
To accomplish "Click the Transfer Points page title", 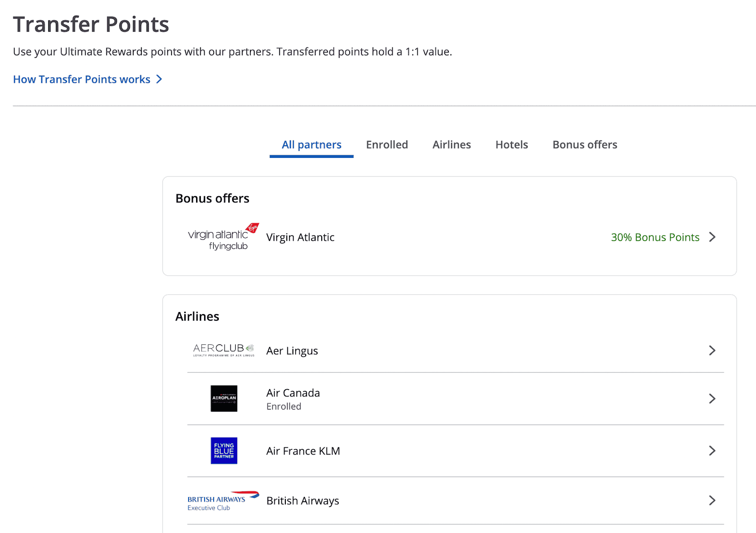I will 91,24.
